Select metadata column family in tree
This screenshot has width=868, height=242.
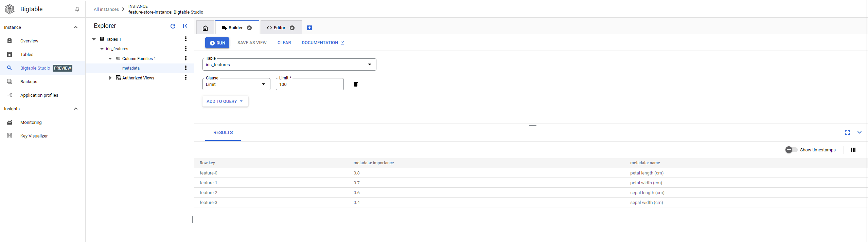point(131,68)
